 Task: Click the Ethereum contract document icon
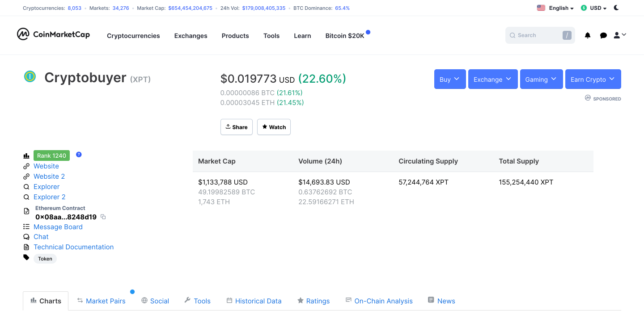[x=26, y=211]
